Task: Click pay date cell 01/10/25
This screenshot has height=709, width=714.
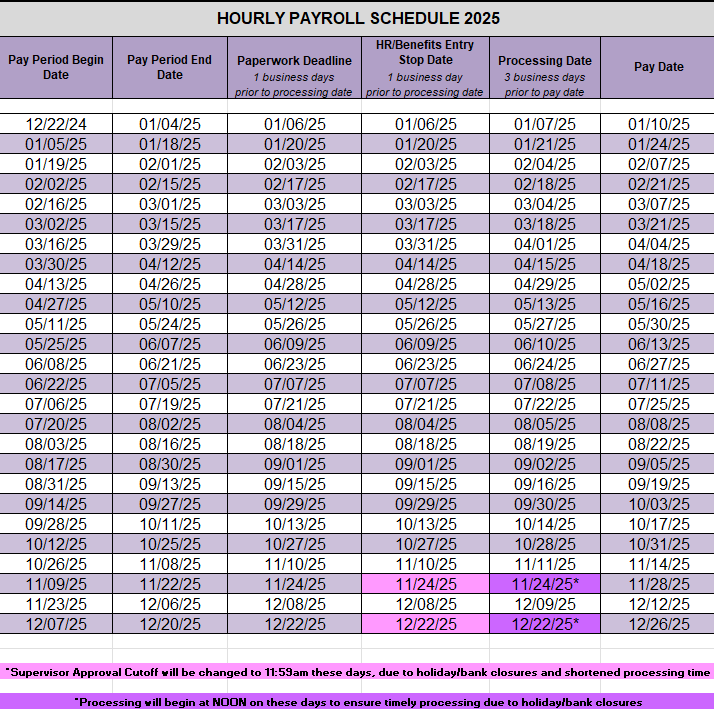Action: 658,124
